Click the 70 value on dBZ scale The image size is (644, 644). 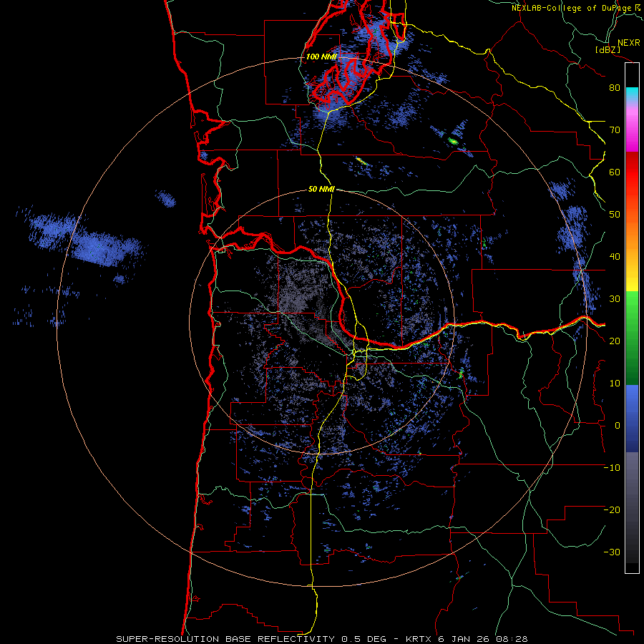[x=615, y=130]
